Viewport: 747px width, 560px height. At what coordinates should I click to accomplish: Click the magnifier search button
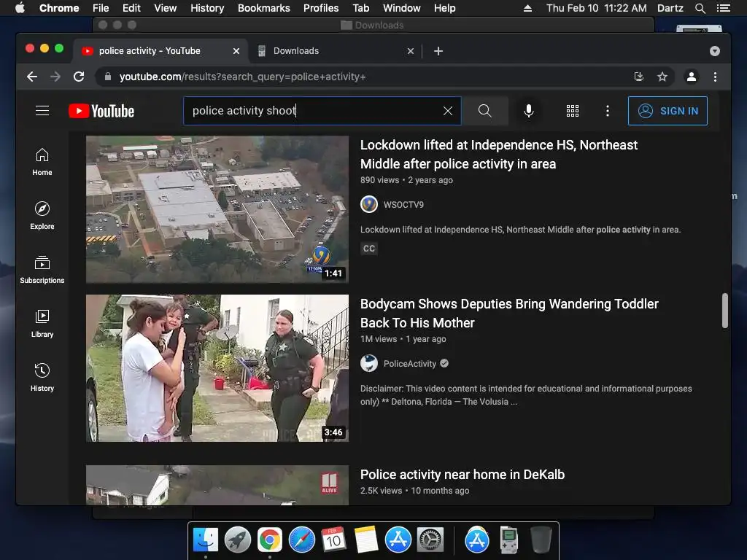point(484,111)
